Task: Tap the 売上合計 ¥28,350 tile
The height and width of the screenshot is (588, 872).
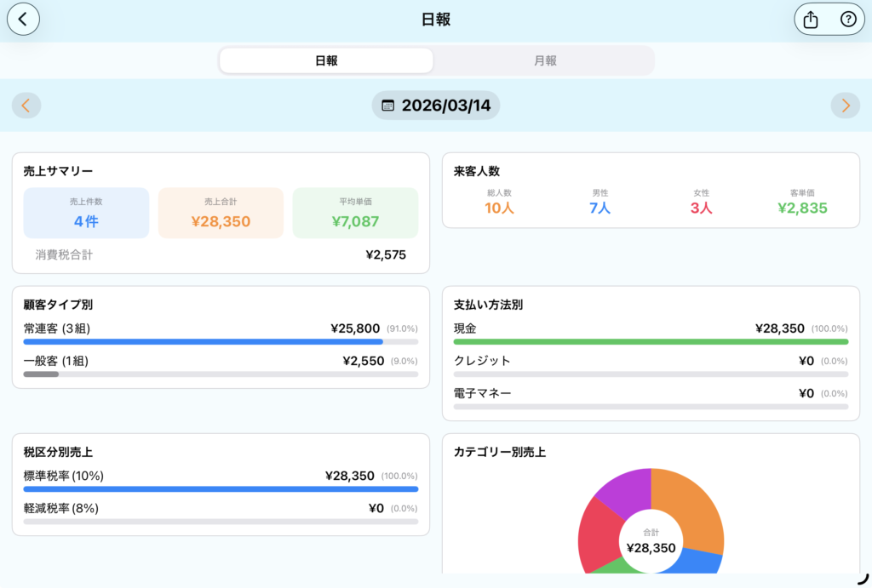Action: [221, 213]
